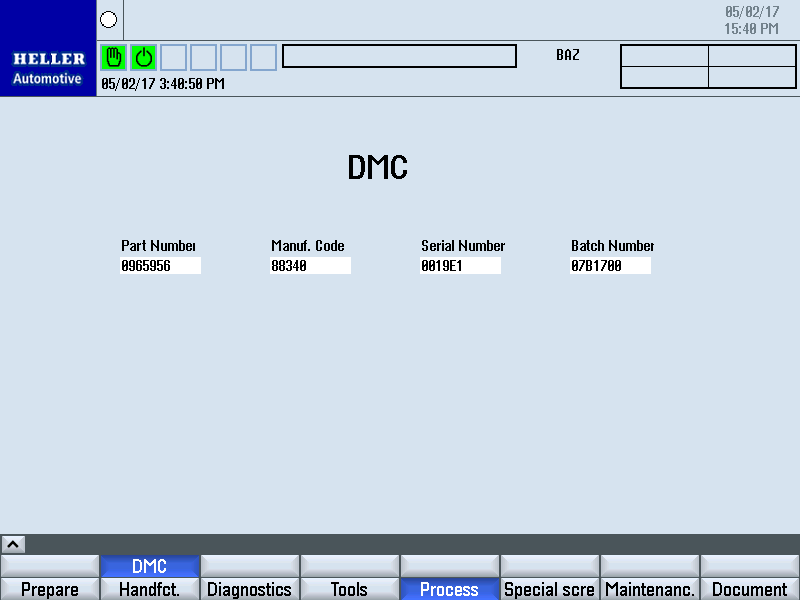Click the Part Number field 0965956
The image size is (800, 600).
coord(160,266)
